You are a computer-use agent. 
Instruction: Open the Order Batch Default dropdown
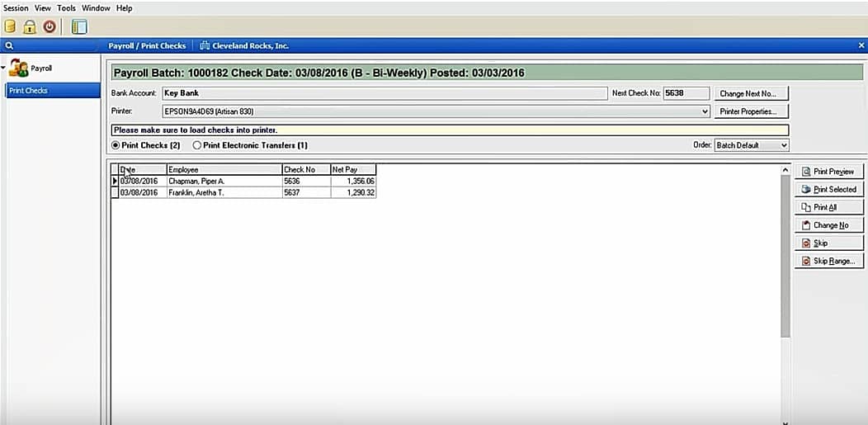[x=752, y=145]
